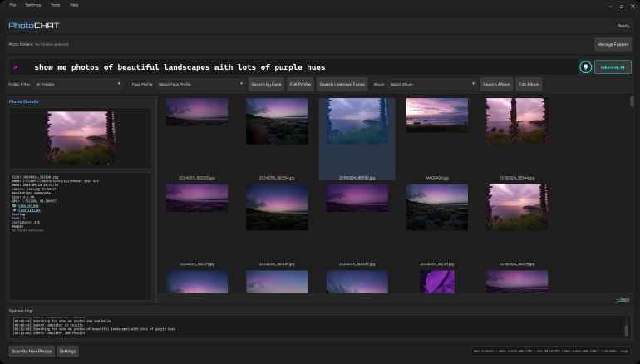Open the Folder Filter dropdown
The height and width of the screenshot is (364, 640).
click(x=78, y=84)
